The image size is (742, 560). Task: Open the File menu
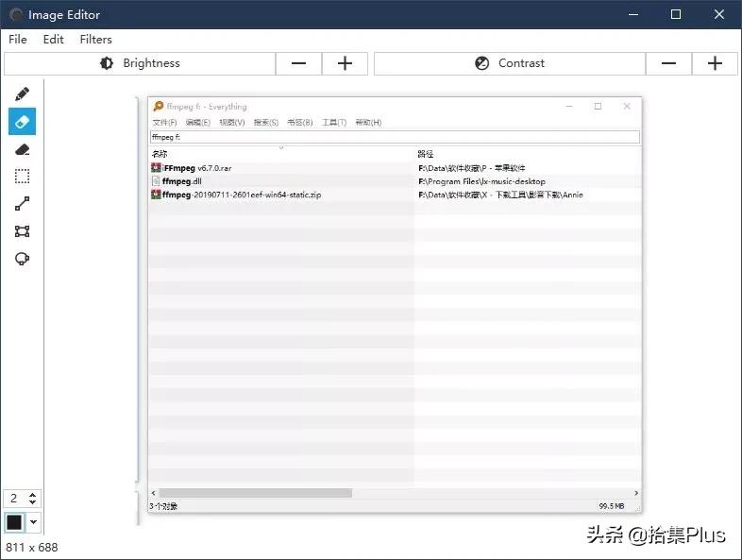coord(18,40)
